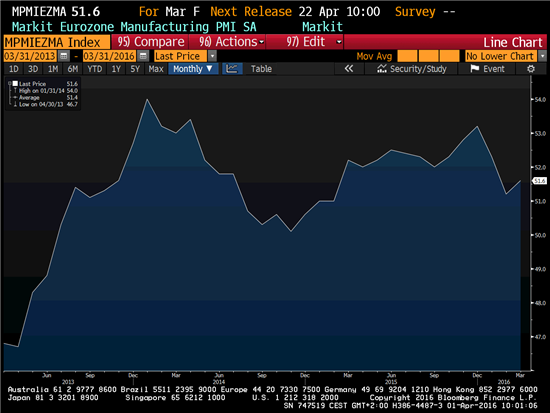Select the 3D time range
The image size is (550, 413).
tap(33, 69)
